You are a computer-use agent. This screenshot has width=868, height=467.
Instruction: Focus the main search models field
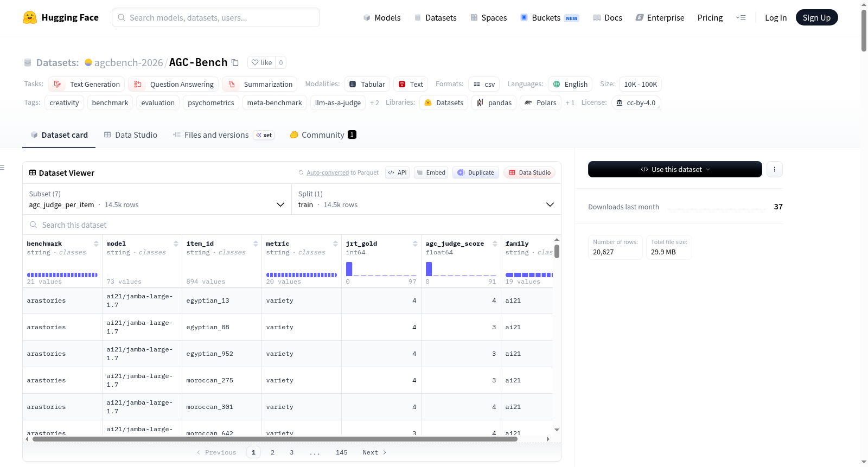(x=216, y=17)
